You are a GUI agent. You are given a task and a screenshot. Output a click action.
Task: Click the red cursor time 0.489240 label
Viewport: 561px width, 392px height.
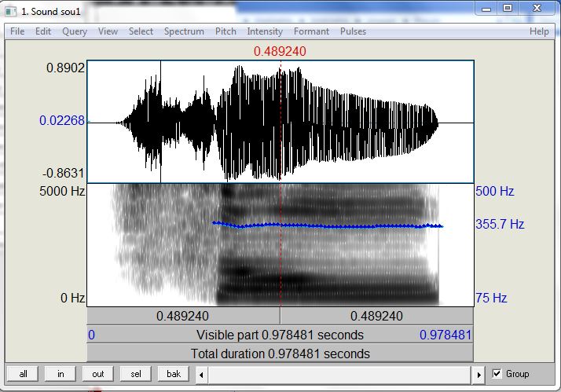tap(280, 51)
